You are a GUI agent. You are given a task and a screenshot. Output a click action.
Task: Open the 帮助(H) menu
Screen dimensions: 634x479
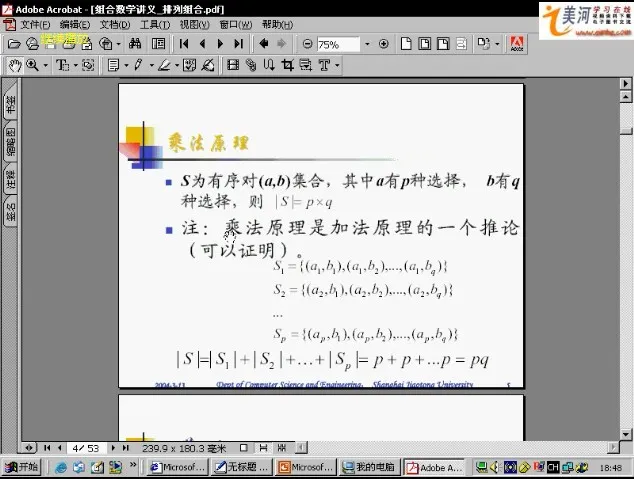(x=277, y=25)
